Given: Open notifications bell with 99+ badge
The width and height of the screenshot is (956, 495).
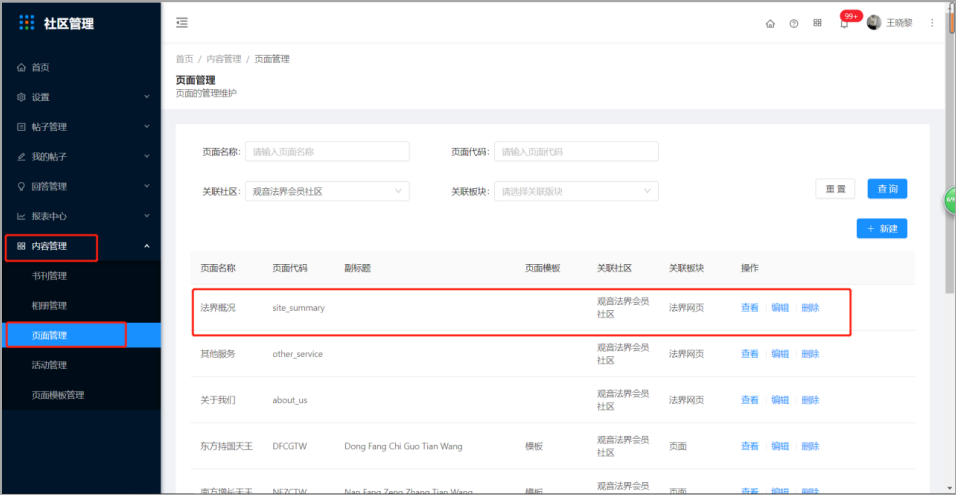Looking at the screenshot, I should (x=844, y=24).
